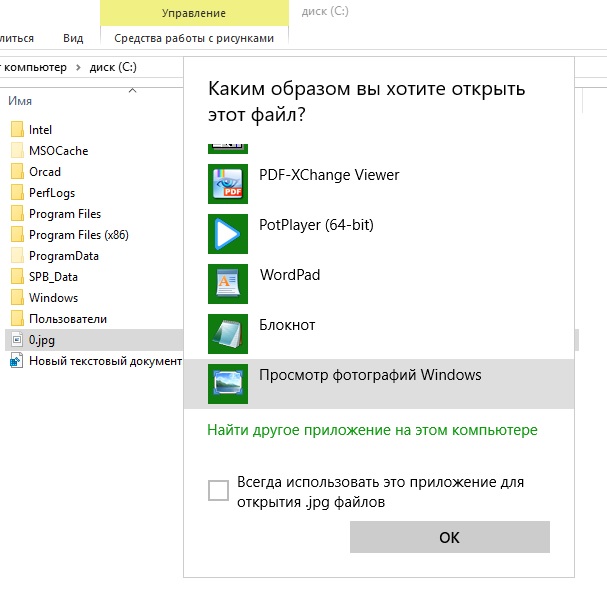This screenshot has height=598, width=607.
Task: Select the Windows folder icon
Action: click(17, 297)
